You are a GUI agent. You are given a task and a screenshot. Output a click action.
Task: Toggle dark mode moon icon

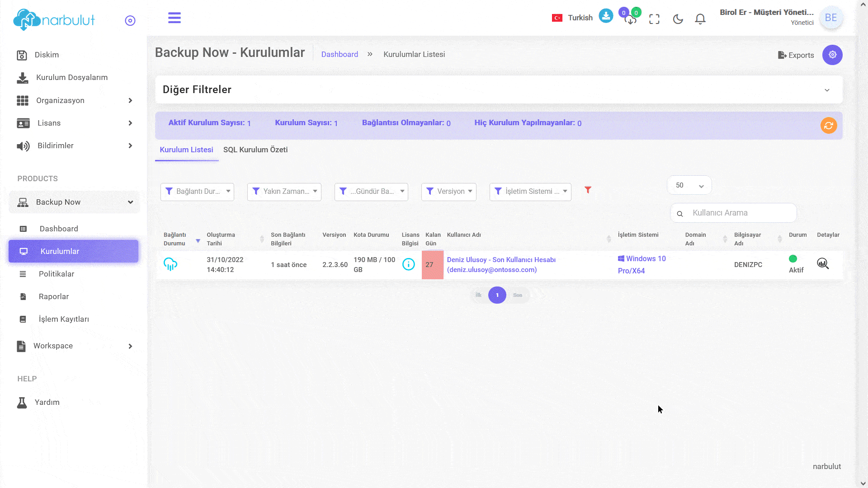point(678,19)
